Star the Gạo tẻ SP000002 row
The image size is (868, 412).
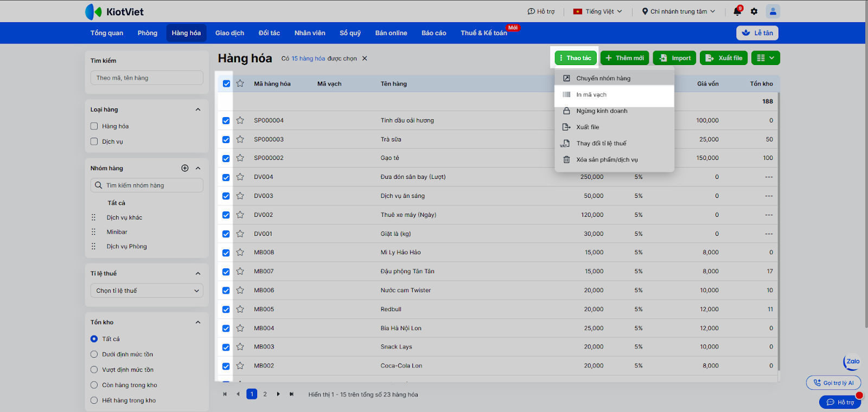240,158
